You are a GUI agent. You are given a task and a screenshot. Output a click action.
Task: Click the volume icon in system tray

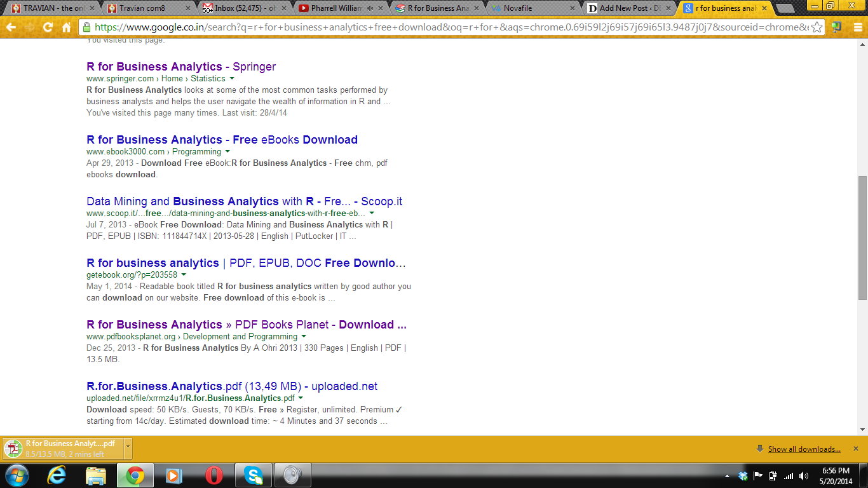[804, 476]
